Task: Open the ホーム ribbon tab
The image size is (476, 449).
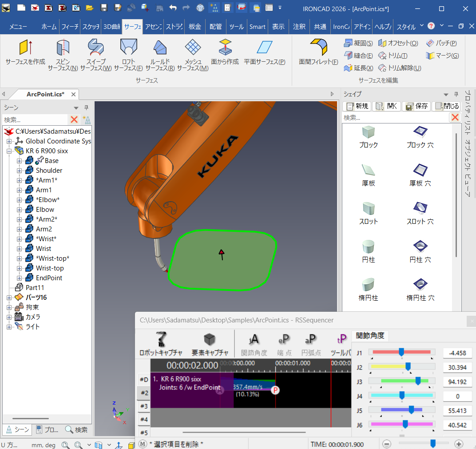Action: 49,27
